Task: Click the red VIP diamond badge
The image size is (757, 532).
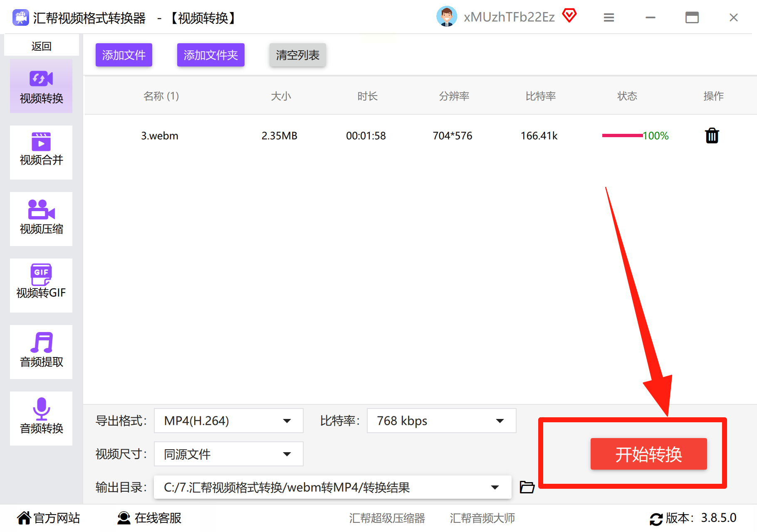Action: point(569,16)
